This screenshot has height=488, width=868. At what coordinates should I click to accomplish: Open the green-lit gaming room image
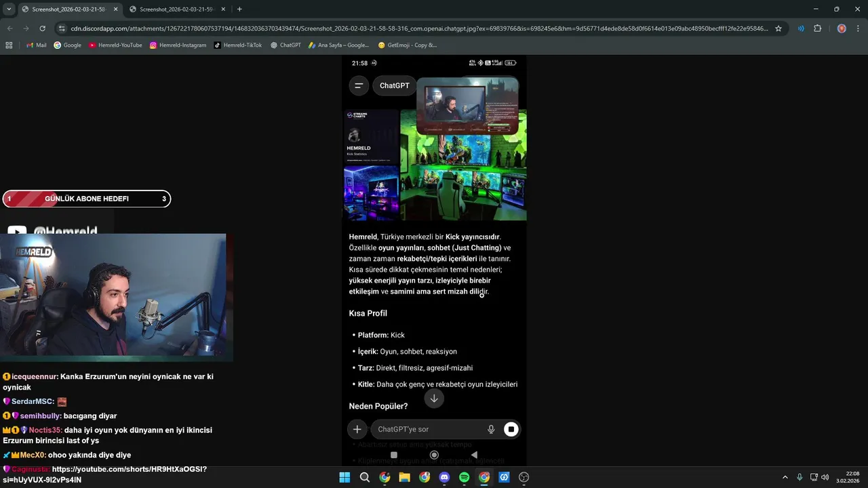463,178
